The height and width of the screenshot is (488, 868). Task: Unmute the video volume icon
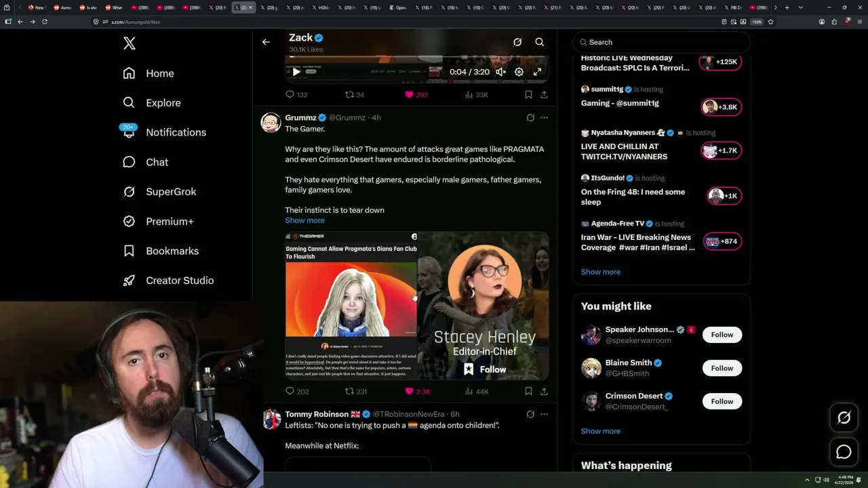500,72
